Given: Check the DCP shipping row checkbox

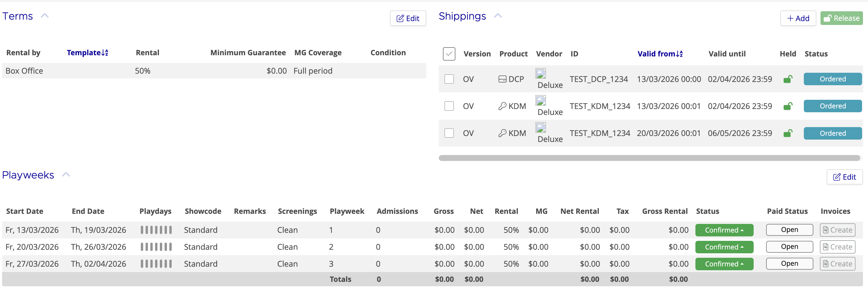Looking at the screenshot, I should (x=449, y=79).
